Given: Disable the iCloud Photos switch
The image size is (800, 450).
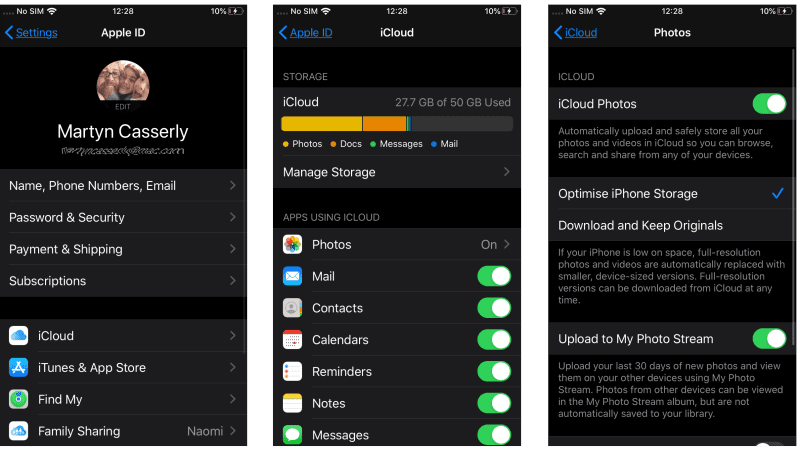Looking at the screenshot, I should pyautogui.click(x=769, y=104).
